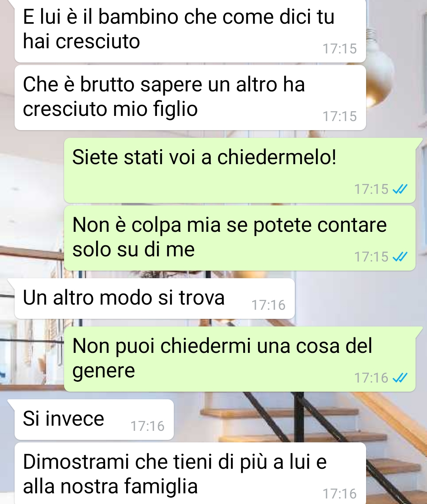
Task: Select the short message "Si invece"
Action: coord(94,420)
